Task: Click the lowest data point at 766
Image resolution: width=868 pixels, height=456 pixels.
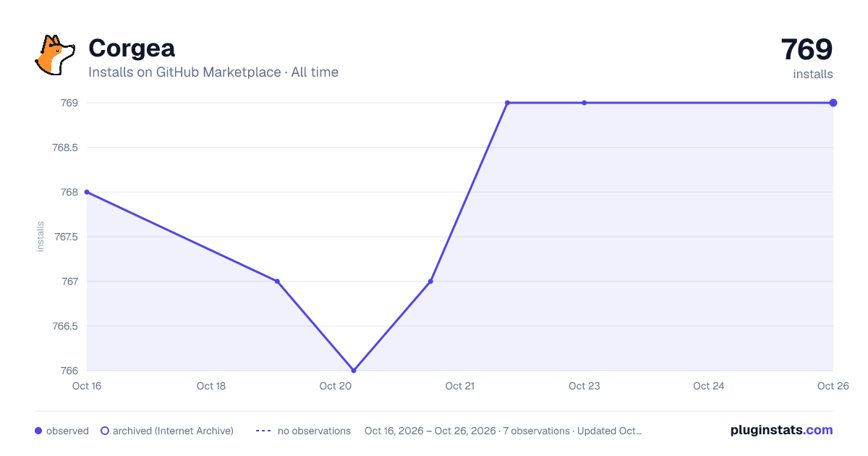Action: (354, 371)
